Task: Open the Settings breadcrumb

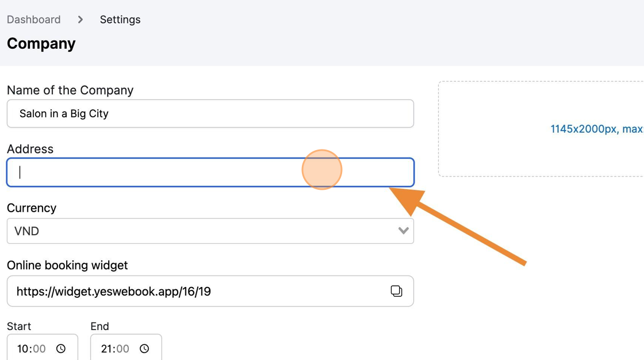Action: coord(120,20)
